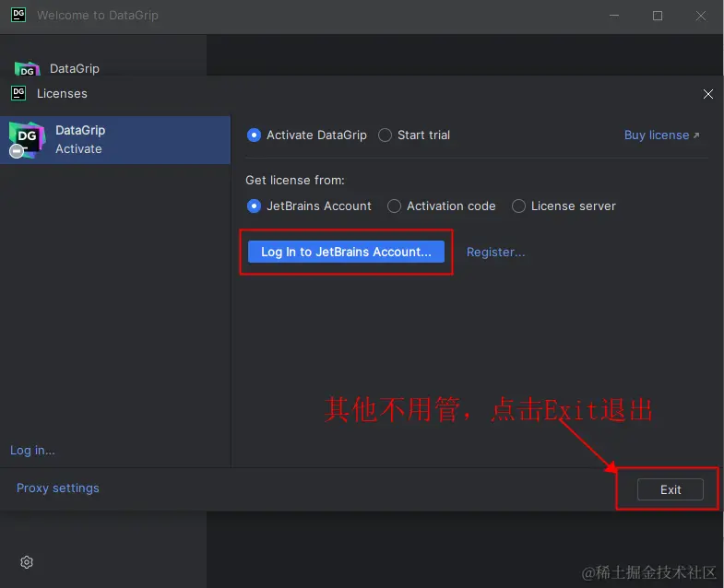Maximize the Welcome to DataGrip window

[658, 16]
